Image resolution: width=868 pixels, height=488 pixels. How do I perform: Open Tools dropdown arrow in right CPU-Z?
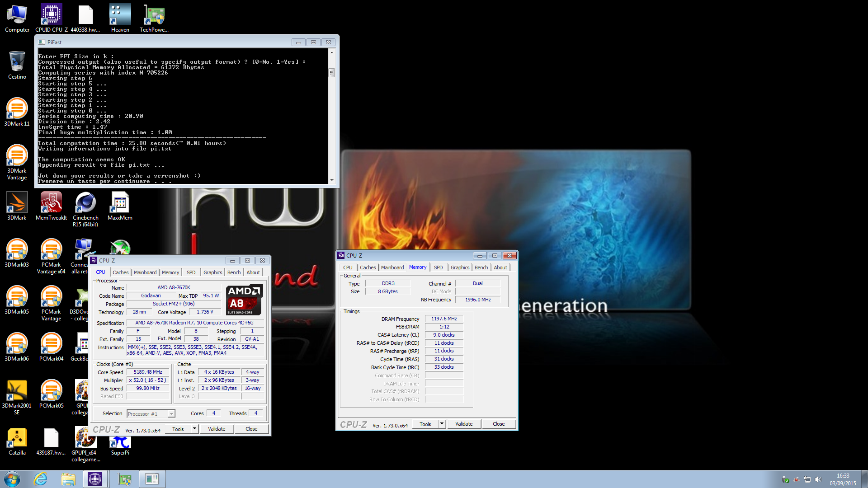pos(442,424)
